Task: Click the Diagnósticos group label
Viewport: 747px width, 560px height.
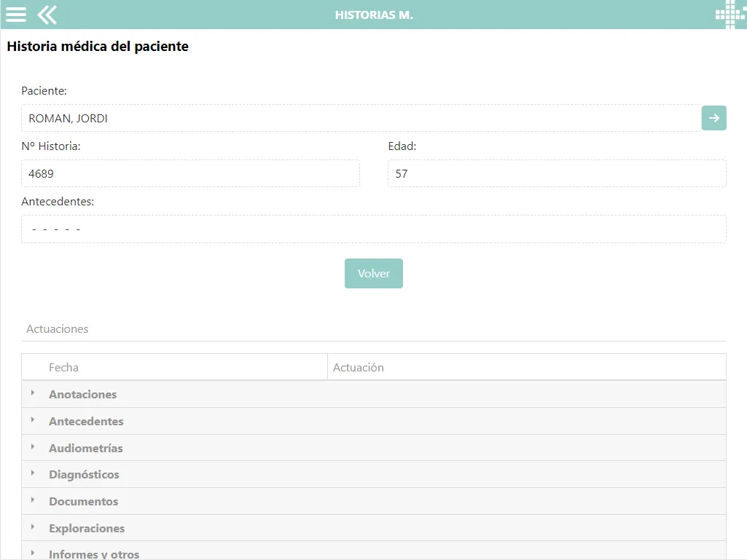Action: tap(84, 475)
